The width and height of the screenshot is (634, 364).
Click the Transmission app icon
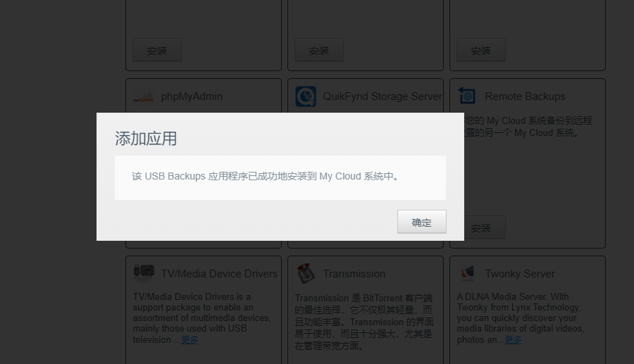pyautogui.click(x=306, y=273)
